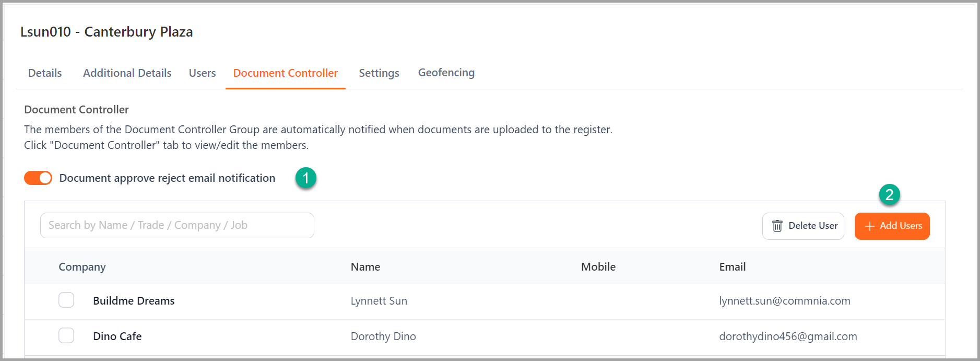
Task: Click the trash icon in Delete User
Action: (x=777, y=226)
